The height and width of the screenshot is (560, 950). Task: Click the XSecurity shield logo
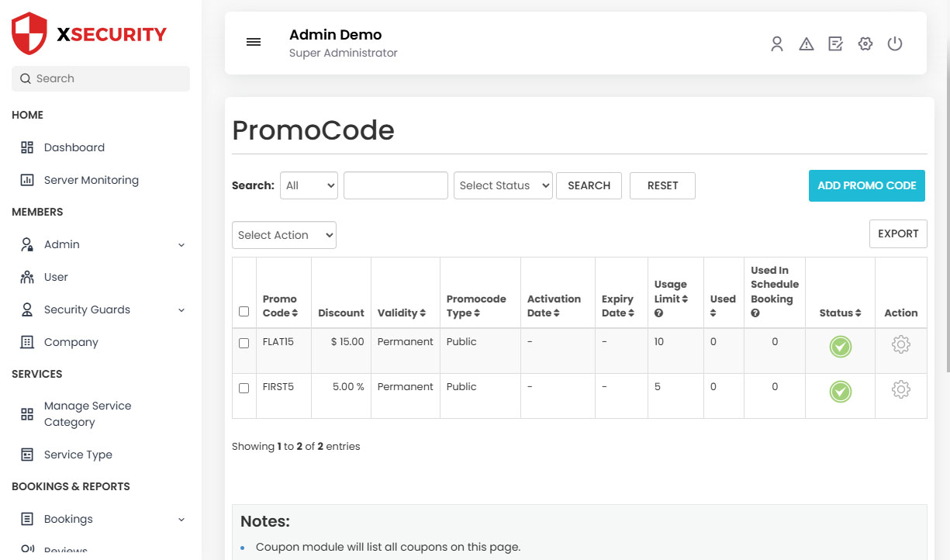click(30, 33)
